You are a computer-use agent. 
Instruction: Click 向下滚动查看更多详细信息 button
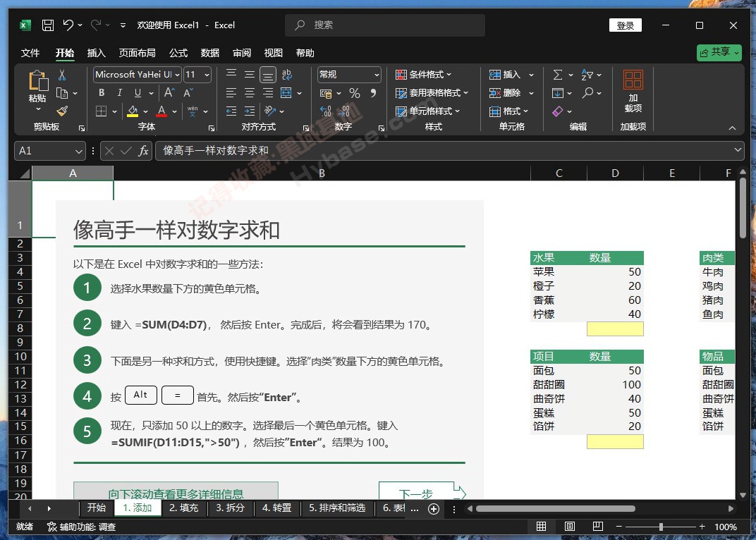[x=176, y=491]
